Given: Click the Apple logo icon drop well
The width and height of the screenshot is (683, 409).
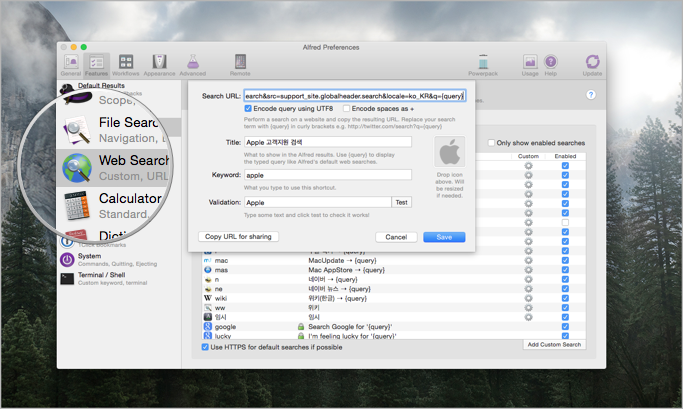Looking at the screenshot, I should [450, 152].
